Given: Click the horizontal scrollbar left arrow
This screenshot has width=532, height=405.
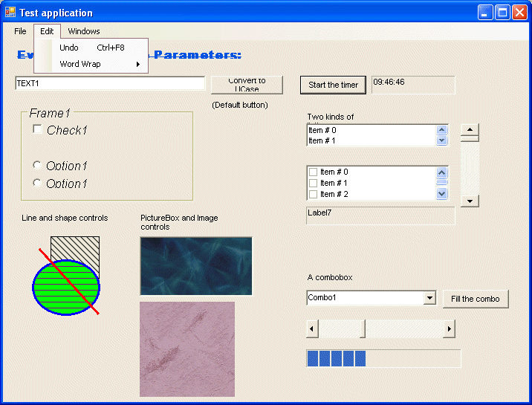Looking at the screenshot, I should click(x=312, y=328).
